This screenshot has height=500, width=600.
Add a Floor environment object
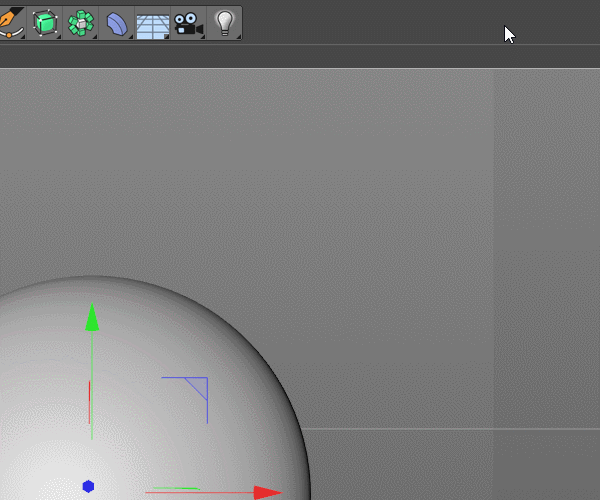153,26
